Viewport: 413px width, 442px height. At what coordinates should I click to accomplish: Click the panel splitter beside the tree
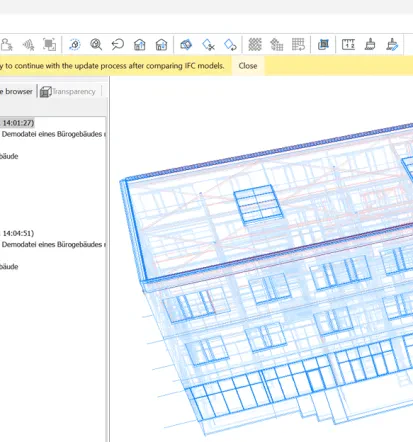108,260
